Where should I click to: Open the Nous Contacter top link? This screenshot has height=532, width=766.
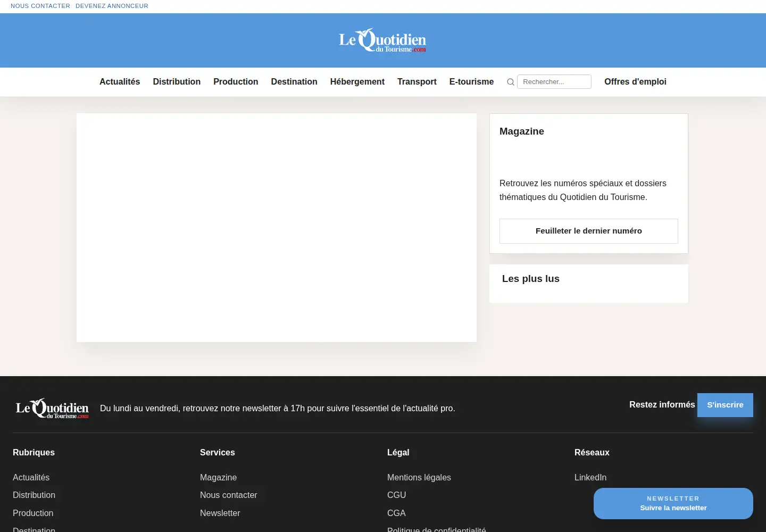click(x=40, y=6)
